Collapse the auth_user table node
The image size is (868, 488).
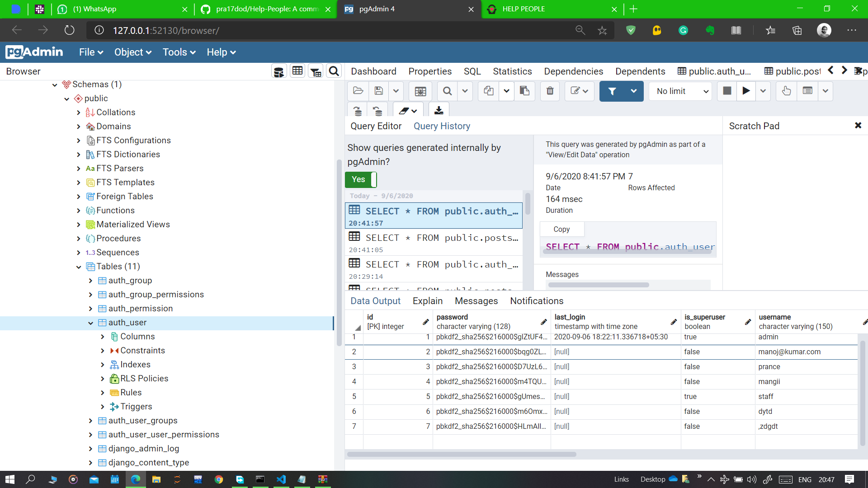pyautogui.click(x=90, y=323)
